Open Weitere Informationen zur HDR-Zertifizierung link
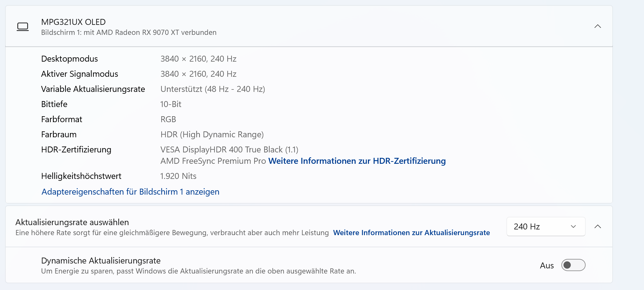 point(357,161)
